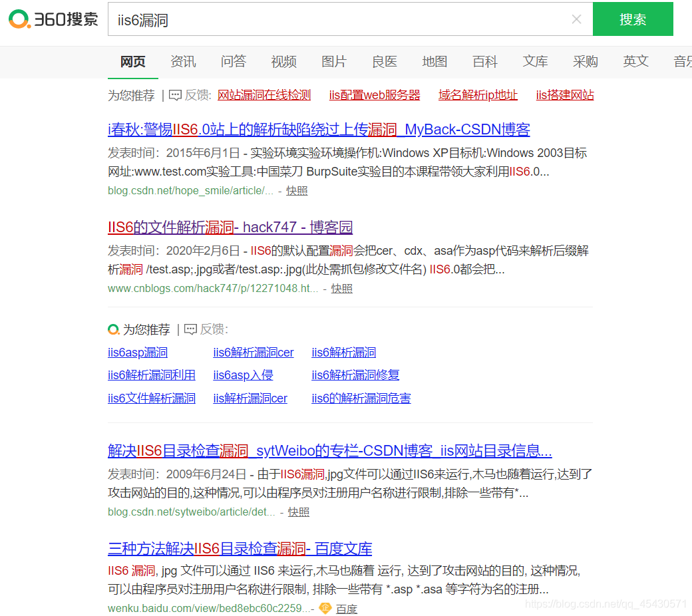692x616 pixels.
Task: Switch to the 百科 tab
Action: point(485,61)
